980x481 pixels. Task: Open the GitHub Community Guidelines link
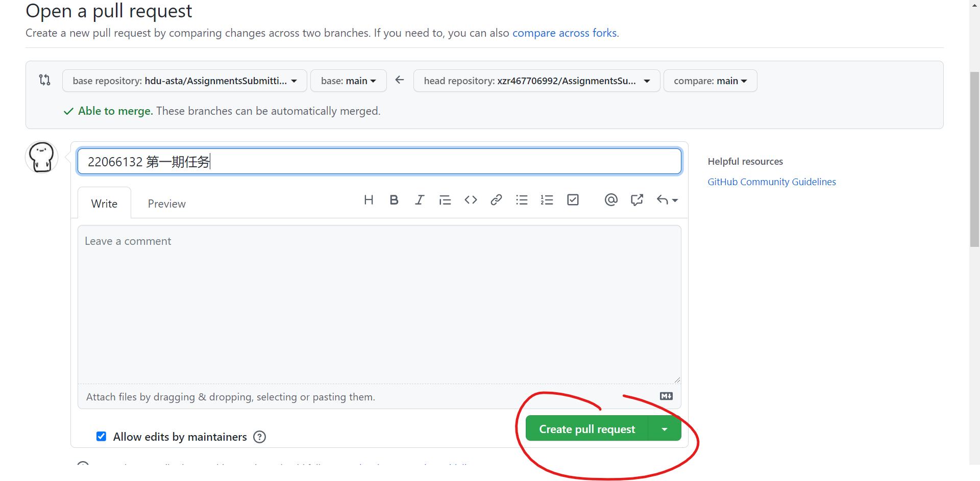(771, 182)
